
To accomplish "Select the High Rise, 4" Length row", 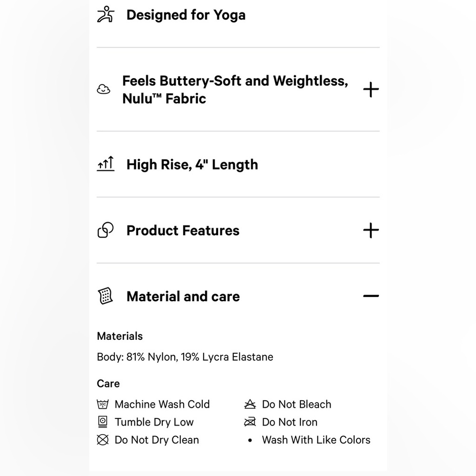I will tap(238, 164).
